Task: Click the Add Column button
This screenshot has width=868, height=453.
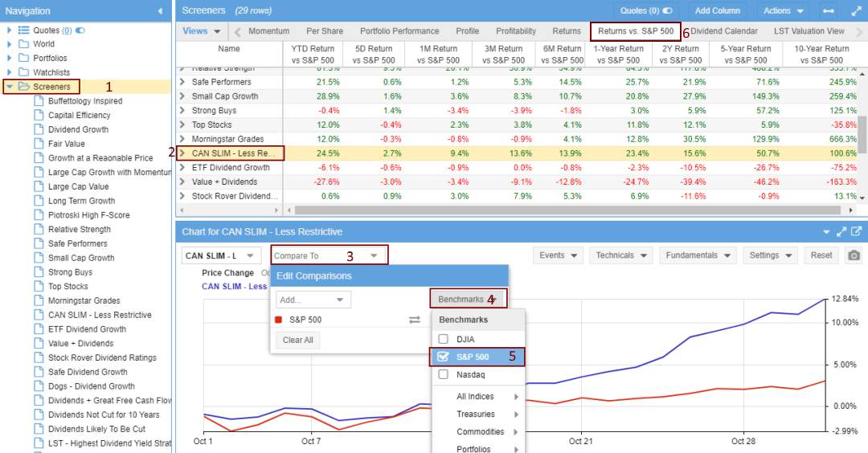Action: 717,11
